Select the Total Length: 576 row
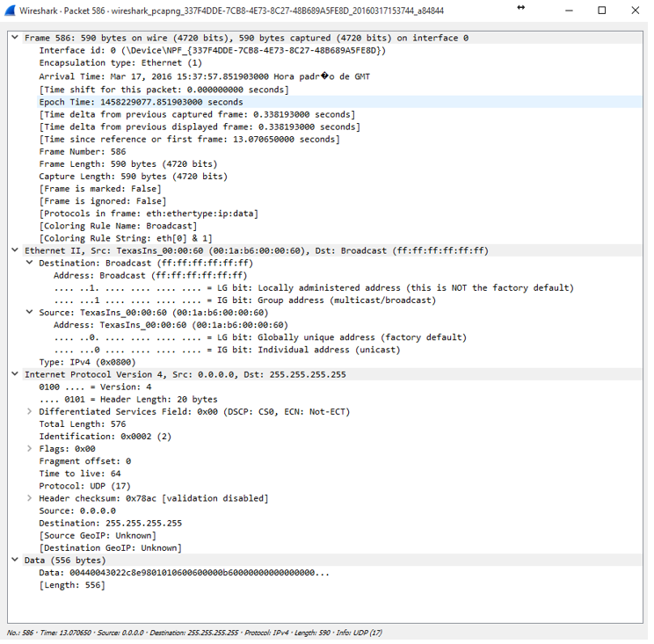This screenshot has width=654, height=644. pos(82,423)
